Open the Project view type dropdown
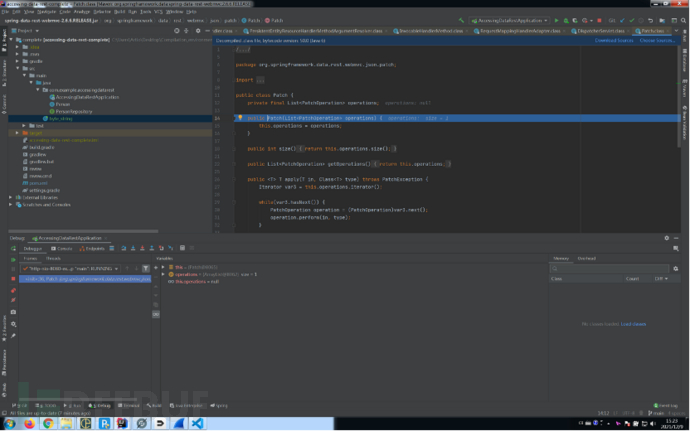 (26, 31)
